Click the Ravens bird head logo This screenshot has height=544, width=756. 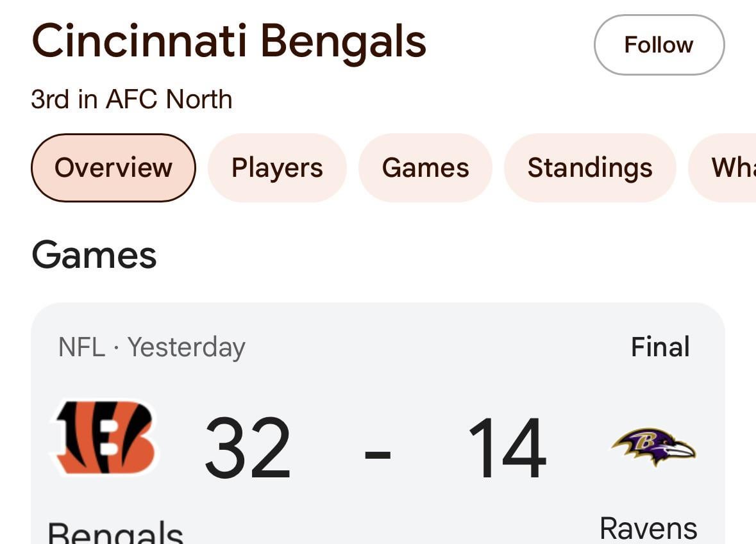coord(654,446)
